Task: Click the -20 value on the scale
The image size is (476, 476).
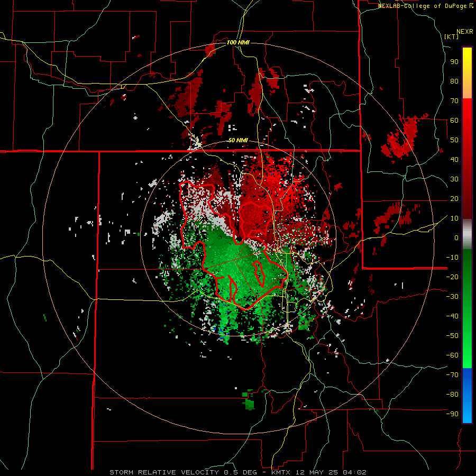Action: click(452, 277)
